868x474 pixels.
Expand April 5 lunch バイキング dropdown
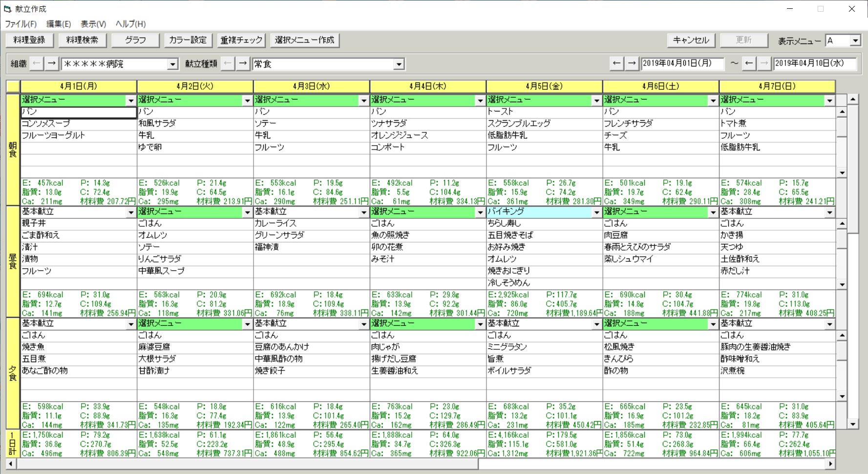point(596,212)
